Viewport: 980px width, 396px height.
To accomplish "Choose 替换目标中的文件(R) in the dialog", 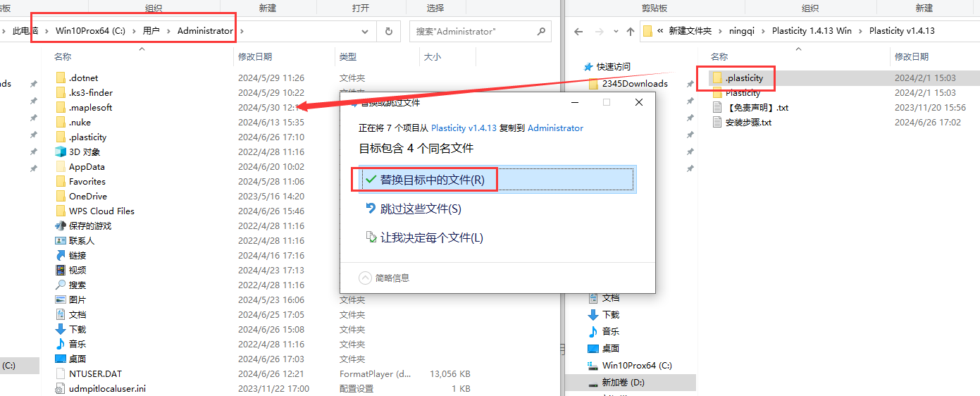I will [x=433, y=180].
